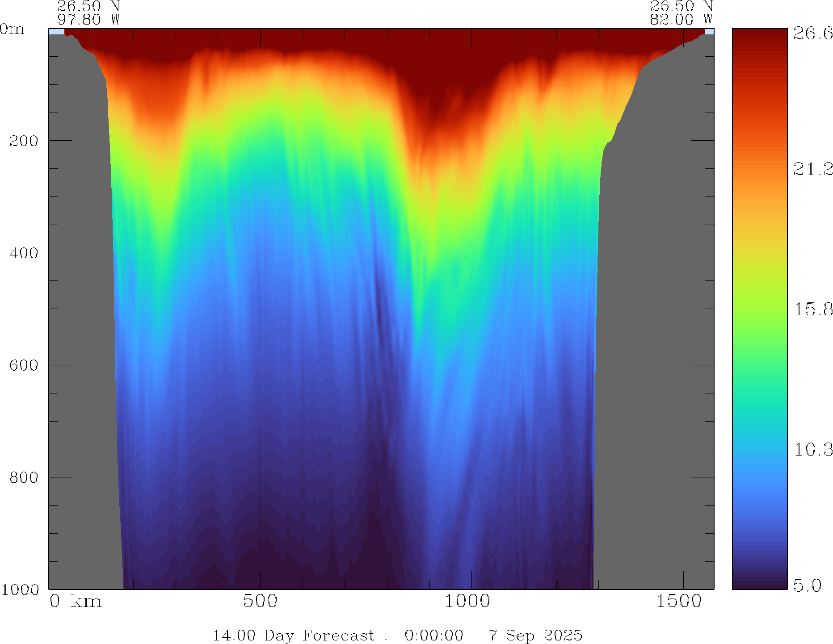Click the 21.2 colorbar value label
The height and width of the screenshot is (644, 833).
coord(812,169)
